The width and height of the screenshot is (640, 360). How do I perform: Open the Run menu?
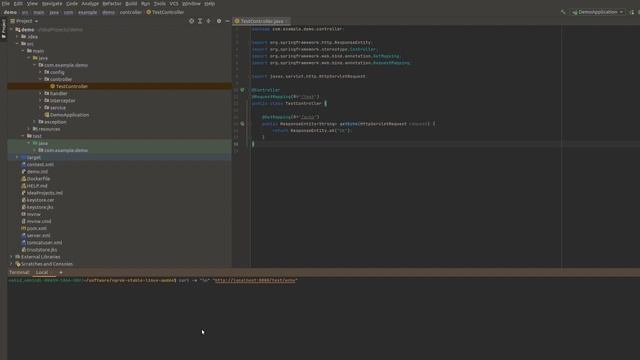pos(145,4)
